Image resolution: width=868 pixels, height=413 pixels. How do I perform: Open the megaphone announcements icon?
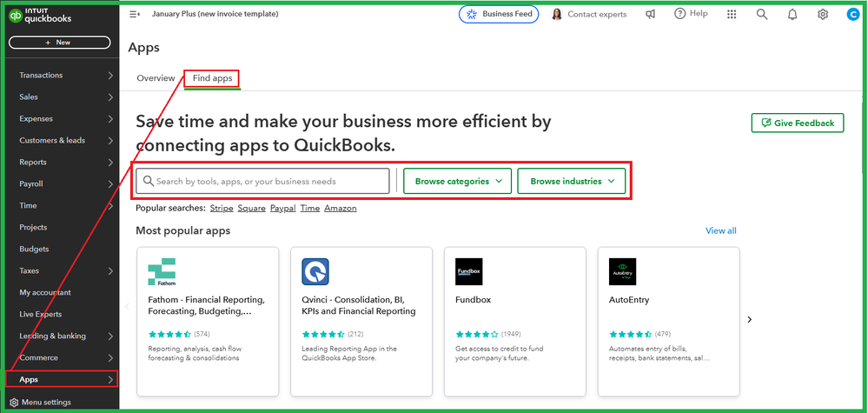[x=651, y=15]
